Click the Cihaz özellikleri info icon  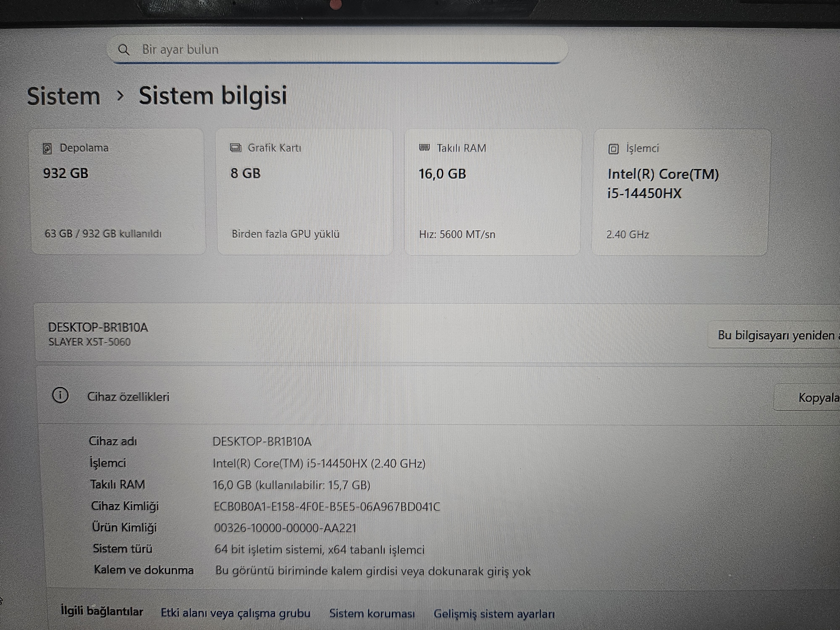pyautogui.click(x=60, y=395)
